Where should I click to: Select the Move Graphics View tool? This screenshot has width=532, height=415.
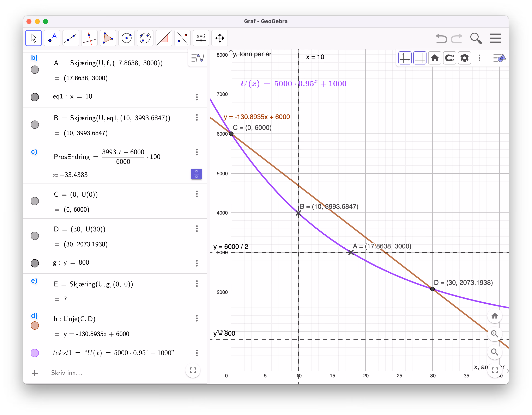click(x=219, y=38)
